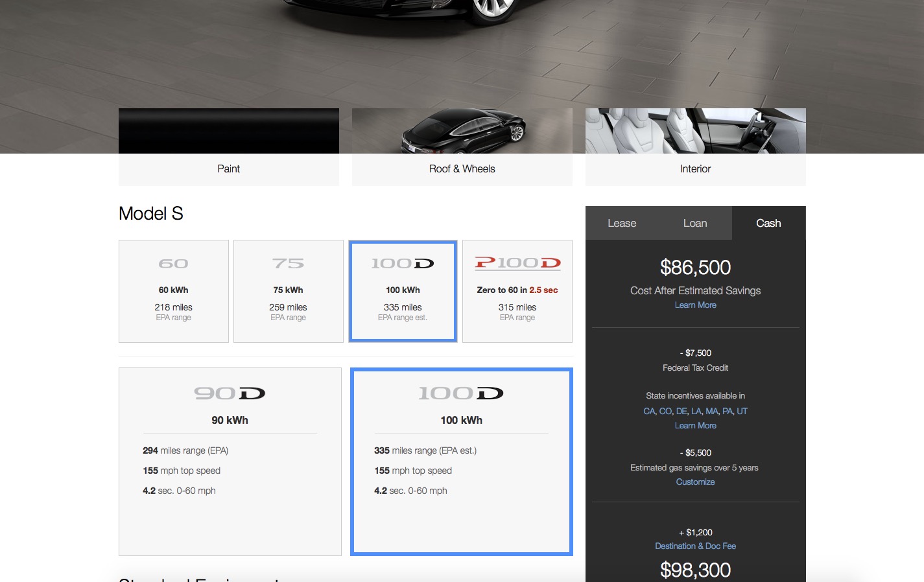Click the 90D logo badge
The image size is (924, 582).
click(230, 393)
